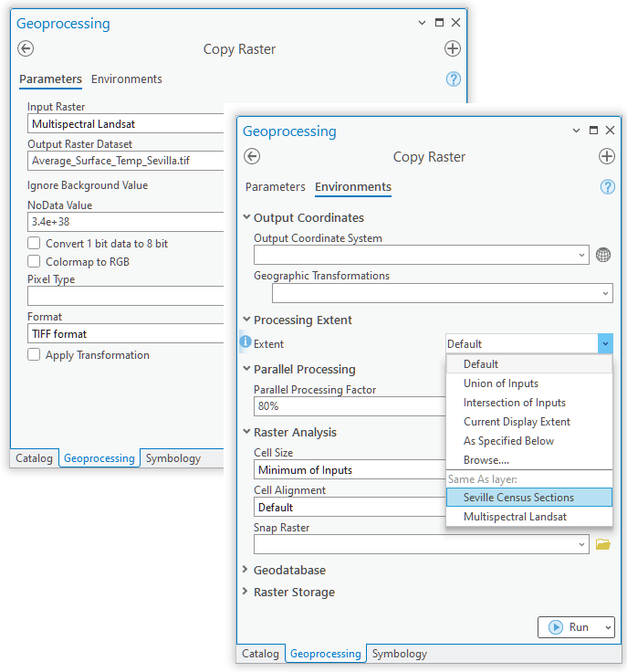Click the Format field TIFF format
The image size is (627, 672).
125,333
